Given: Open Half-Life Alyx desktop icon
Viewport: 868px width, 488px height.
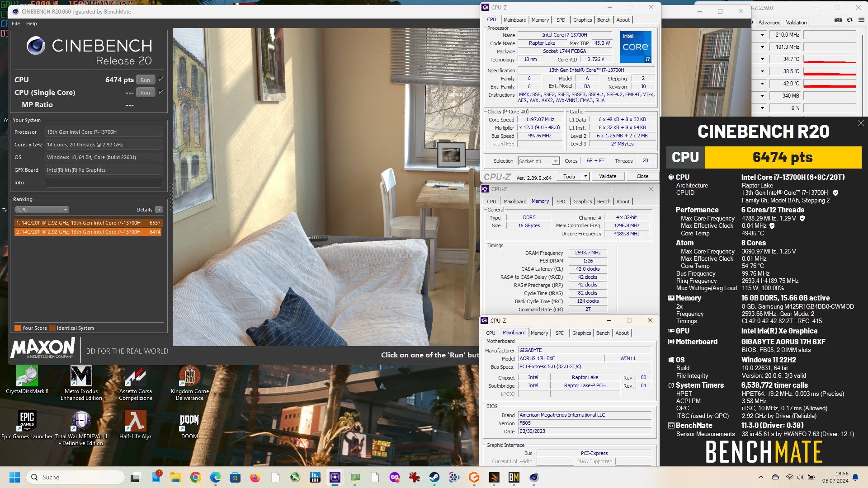Looking at the screenshot, I should (136, 425).
